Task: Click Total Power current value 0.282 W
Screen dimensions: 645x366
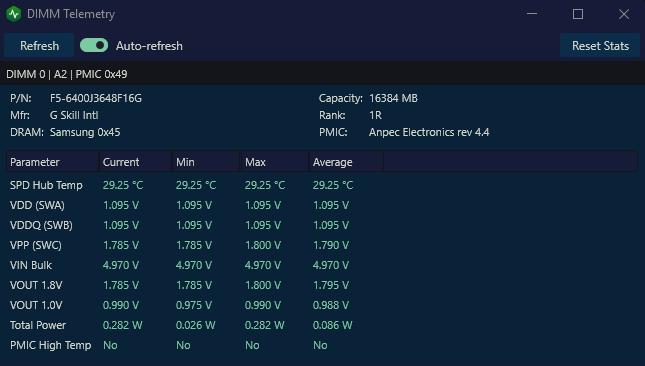Action: click(x=122, y=325)
